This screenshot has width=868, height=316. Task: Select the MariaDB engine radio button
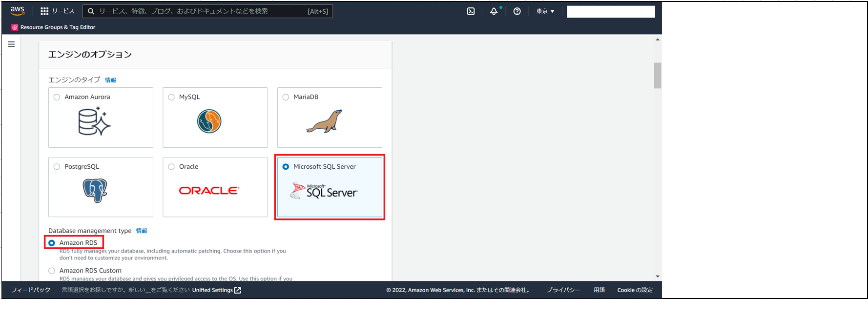click(x=286, y=97)
